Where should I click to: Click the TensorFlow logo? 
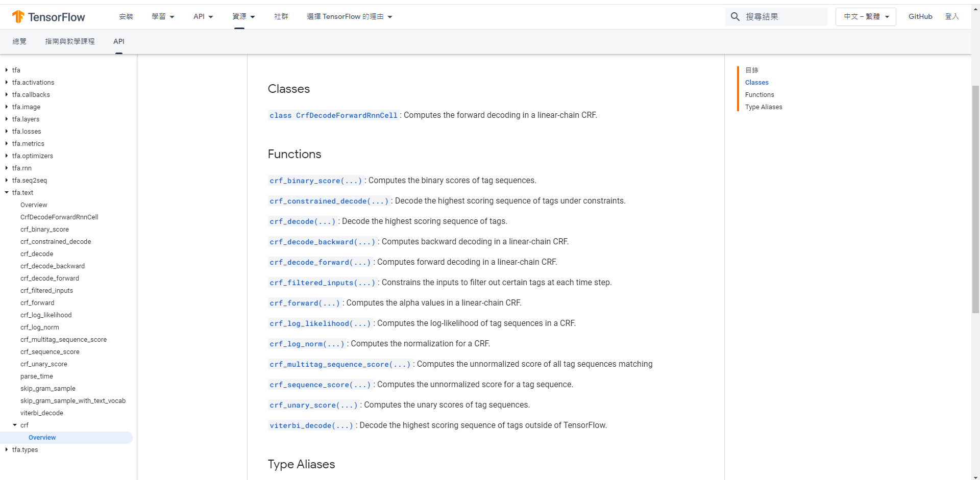[x=48, y=16]
